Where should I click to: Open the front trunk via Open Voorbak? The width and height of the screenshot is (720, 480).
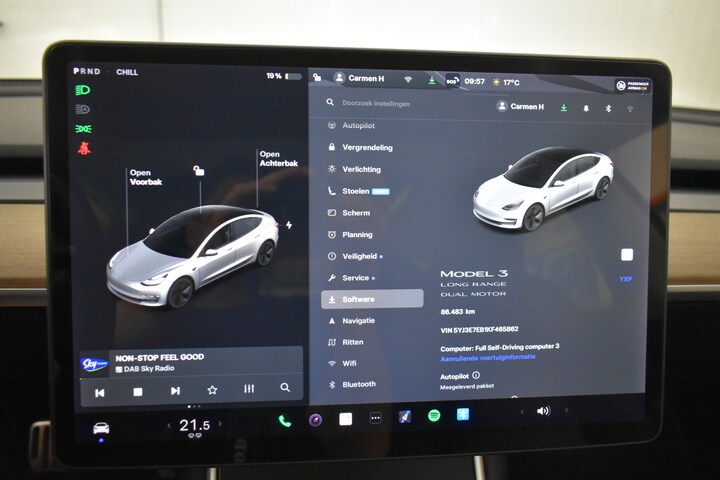[146, 177]
